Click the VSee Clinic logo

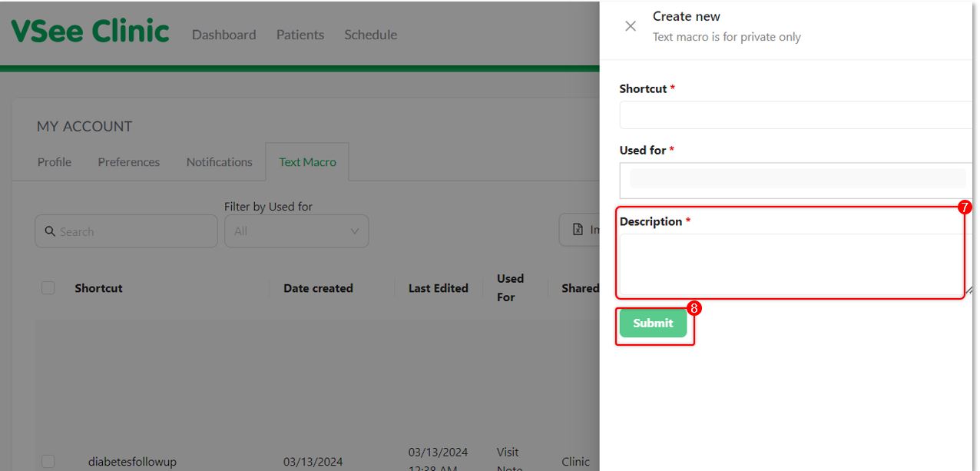click(x=90, y=32)
